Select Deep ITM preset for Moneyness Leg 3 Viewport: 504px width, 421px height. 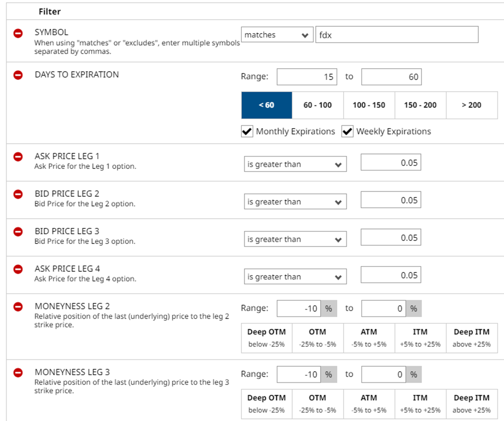click(x=471, y=404)
